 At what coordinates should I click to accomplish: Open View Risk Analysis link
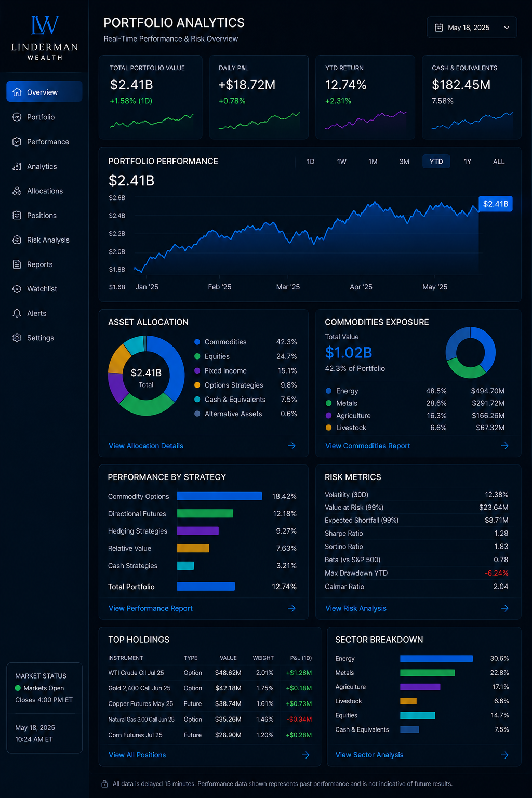pyautogui.click(x=356, y=608)
